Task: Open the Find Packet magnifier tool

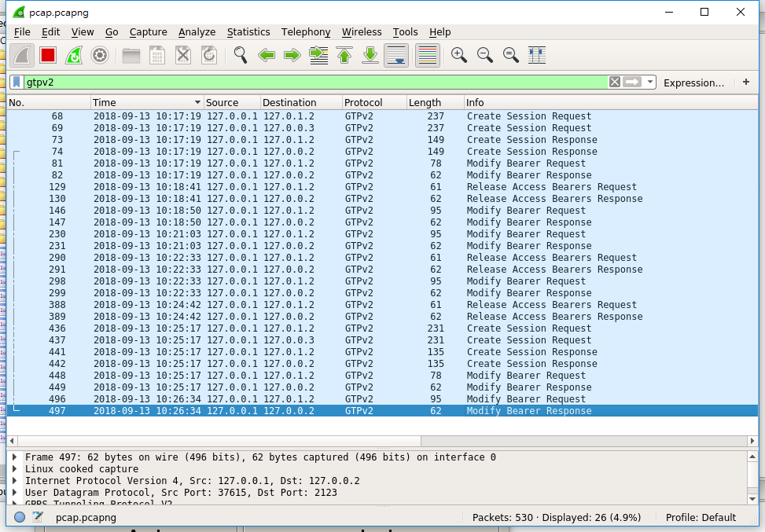Action: 240,55
